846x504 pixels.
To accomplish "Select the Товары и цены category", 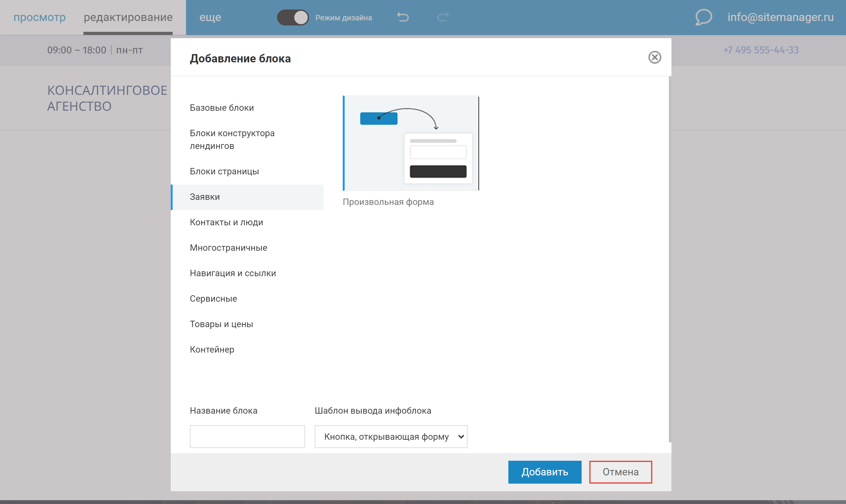I will (x=221, y=324).
